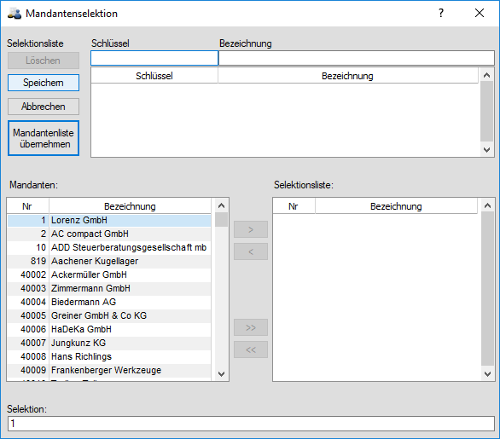Select Aachener Kugellager row
Viewport: 500px width, 439px height.
[x=109, y=261]
